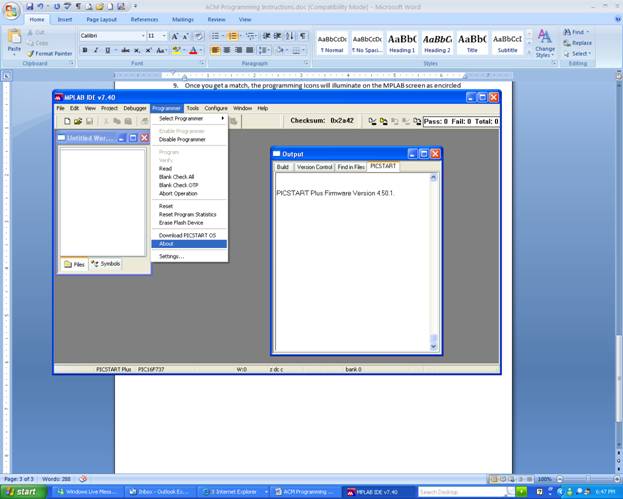Open Symbols tab in MPLAB workspace
This screenshot has width=623, height=499.
coord(105,264)
